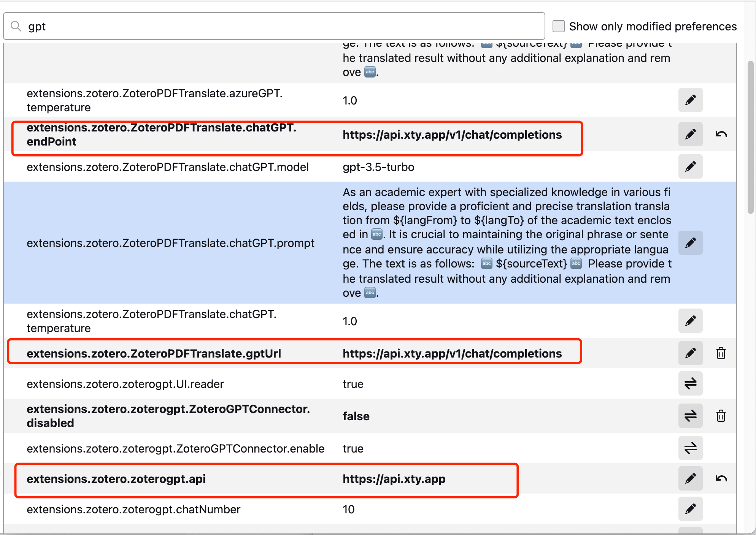Revert zoterogpt.api to its default value

tap(721, 478)
